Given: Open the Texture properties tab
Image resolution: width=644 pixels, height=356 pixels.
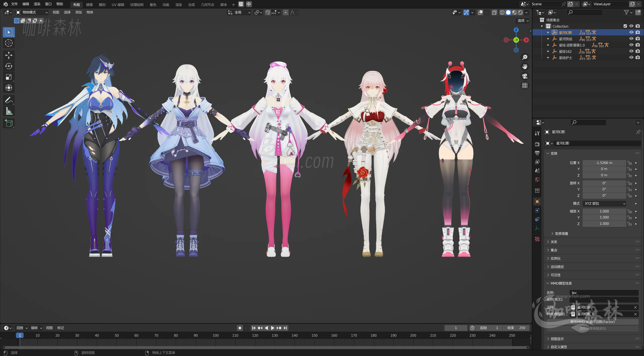Looking at the screenshot, I should [537, 239].
